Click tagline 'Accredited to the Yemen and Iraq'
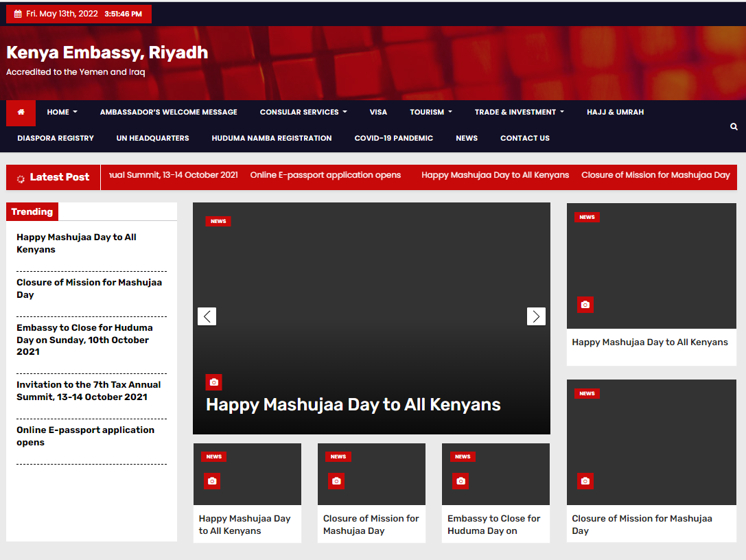Image resolution: width=746 pixels, height=560 pixels. coord(75,72)
